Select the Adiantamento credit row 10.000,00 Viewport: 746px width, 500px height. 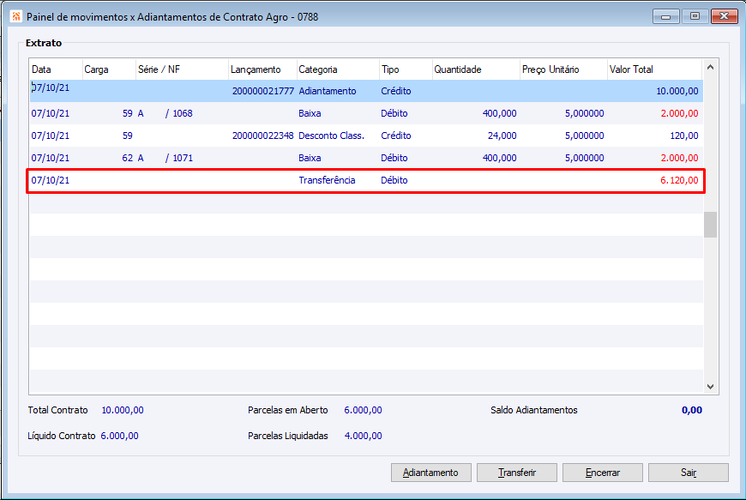coord(366,91)
